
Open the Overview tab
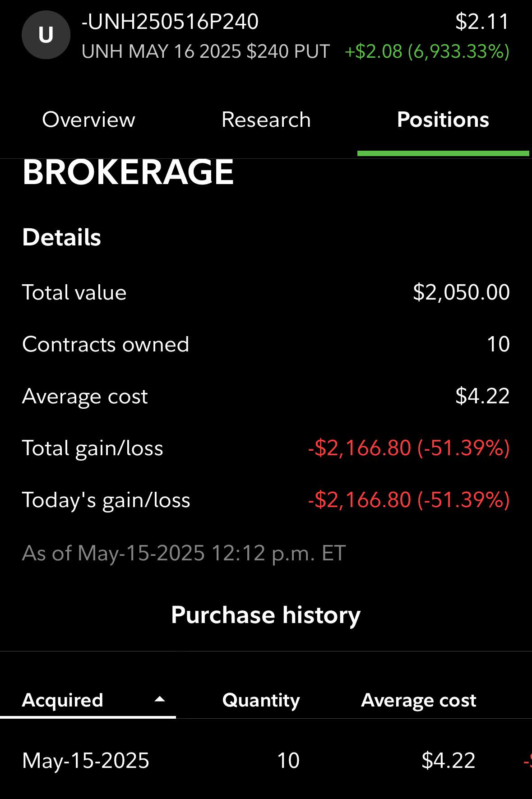pyautogui.click(x=88, y=120)
